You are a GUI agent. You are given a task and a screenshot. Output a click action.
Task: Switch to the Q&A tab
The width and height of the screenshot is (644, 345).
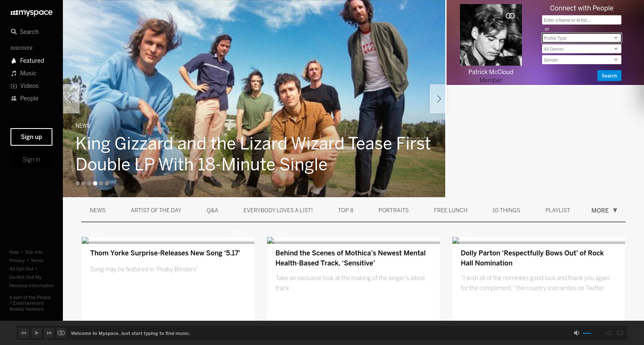[213, 210]
